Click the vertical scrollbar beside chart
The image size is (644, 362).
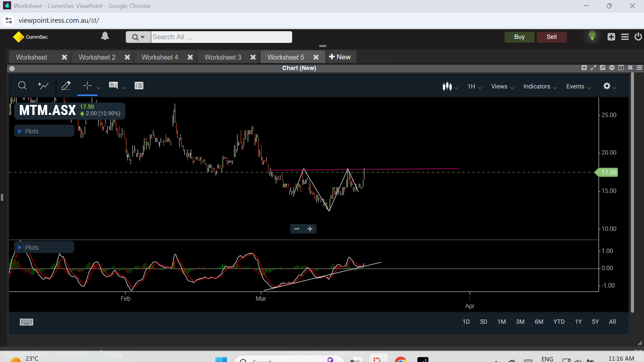pos(632,193)
